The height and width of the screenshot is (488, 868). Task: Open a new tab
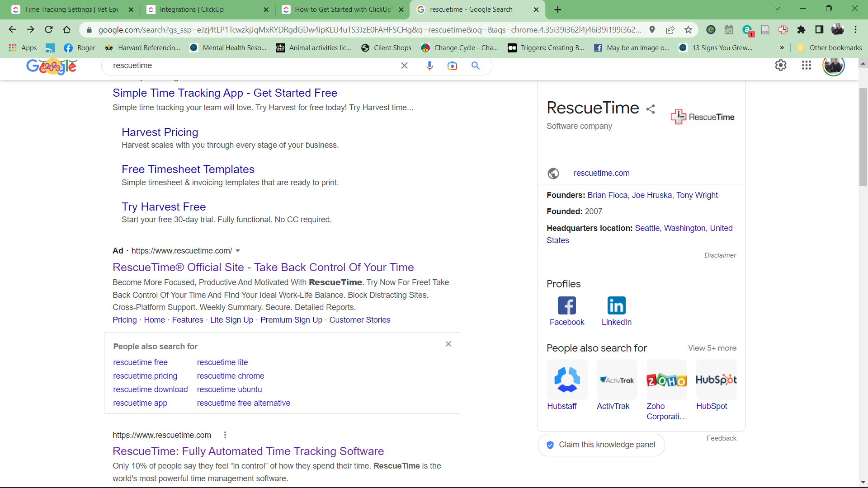coord(557,9)
